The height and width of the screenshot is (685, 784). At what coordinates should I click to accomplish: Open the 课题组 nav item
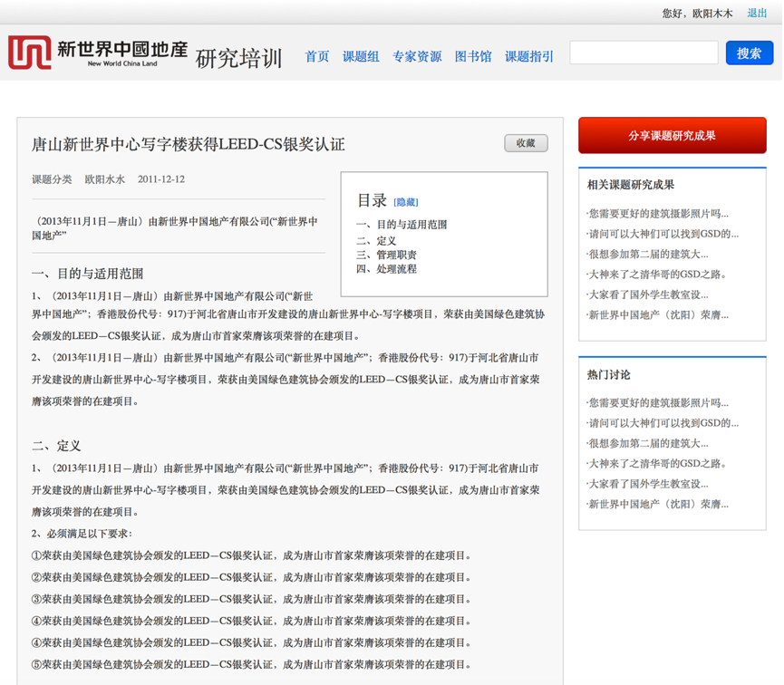tap(361, 56)
